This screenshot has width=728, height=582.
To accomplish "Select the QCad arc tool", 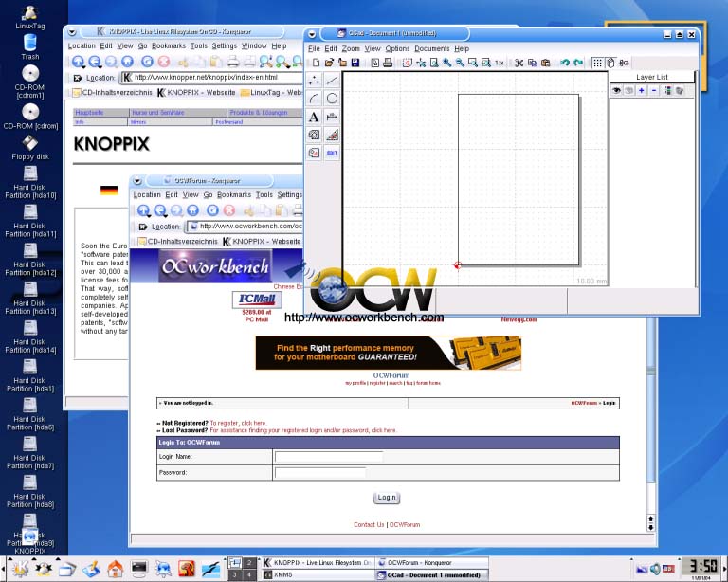I will point(314,99).
